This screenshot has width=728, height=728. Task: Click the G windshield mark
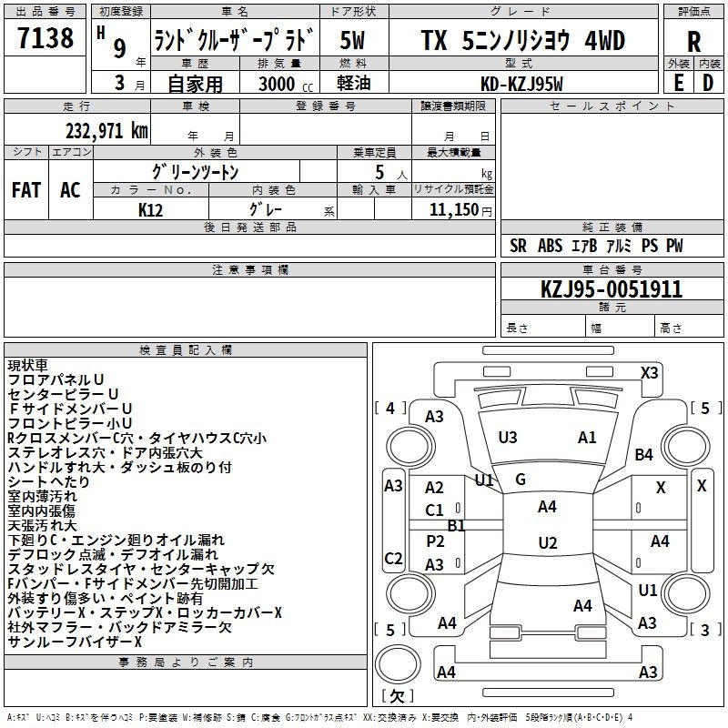pos(521,480)
